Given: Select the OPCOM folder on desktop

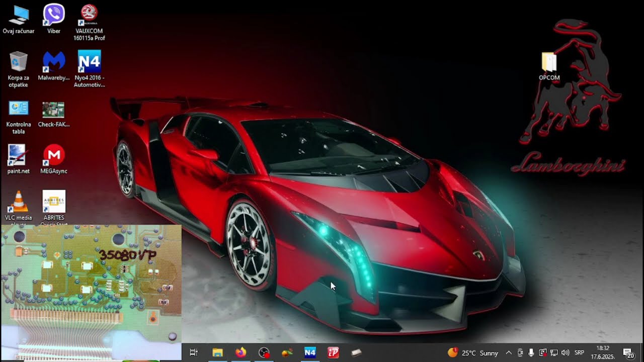Looking at the screenshot, I should coord(549,66).
